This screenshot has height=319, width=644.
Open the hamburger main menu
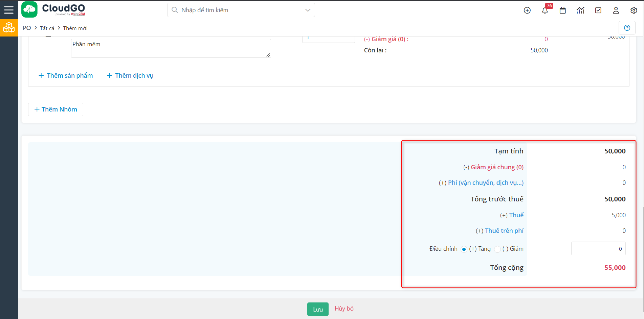click(x=9, y=10)
